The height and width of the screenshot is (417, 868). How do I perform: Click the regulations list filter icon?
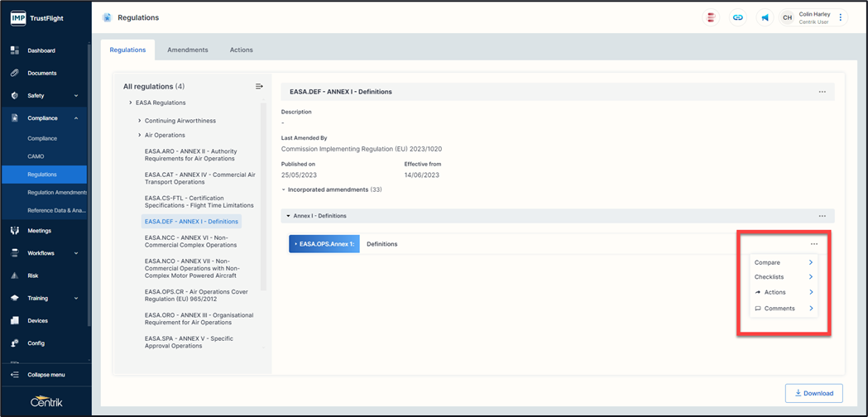(x=259, y=86)
